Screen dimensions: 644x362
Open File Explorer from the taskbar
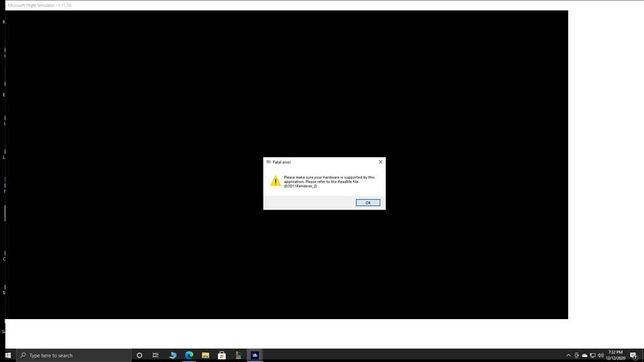tap(205, 355)
